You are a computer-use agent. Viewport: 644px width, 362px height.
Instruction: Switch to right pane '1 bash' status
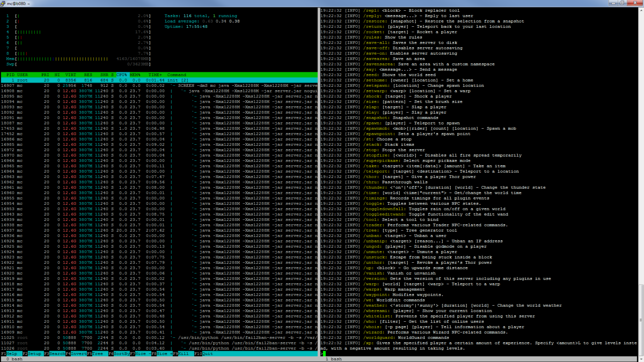334,359
